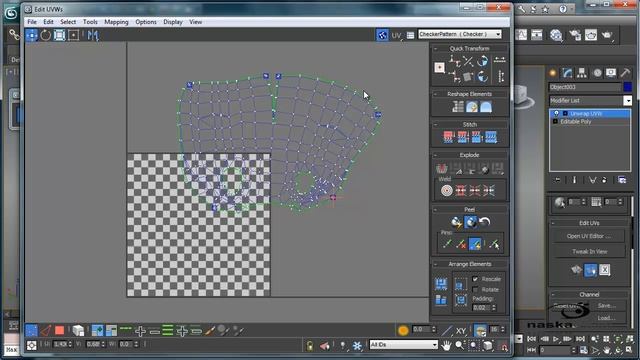Click the first Stitch to Target icon
This screenshot has height=360, width=640.
coord(448,137)
